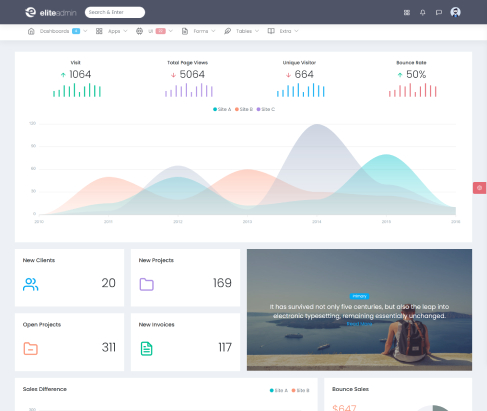Click the user profile avatar
This screenshot has height=411, width=487.
pyautogui.click(x=455, y=12)
